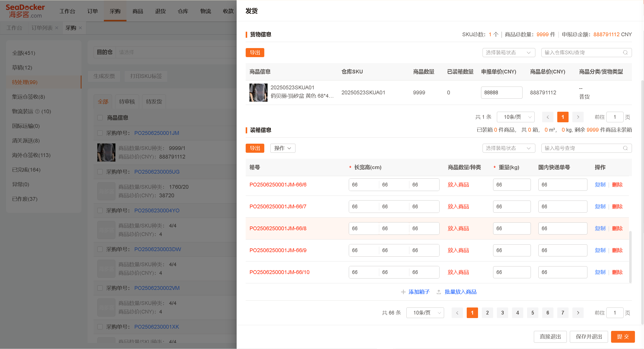
Task: Click help icon next to 物流装运
Action: [x=37, y=111]
